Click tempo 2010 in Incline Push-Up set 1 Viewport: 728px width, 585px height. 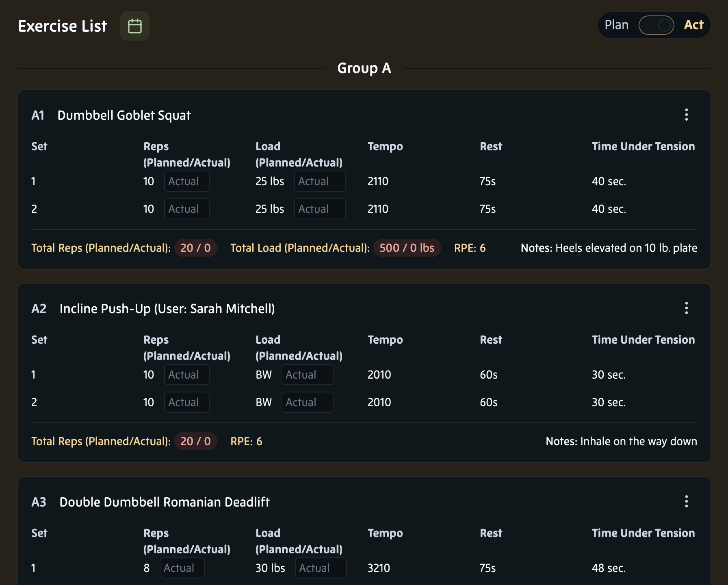pyautogui.click(x=379, y=375)
